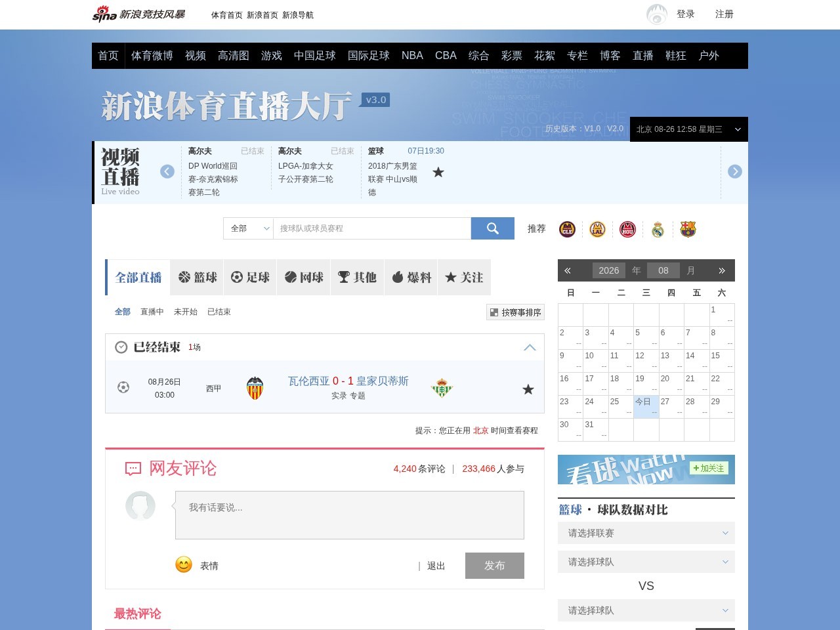This screenshot has width=840, height=630.
Task: Filter the list by 直播中
Action: click(x=152, y=312)
